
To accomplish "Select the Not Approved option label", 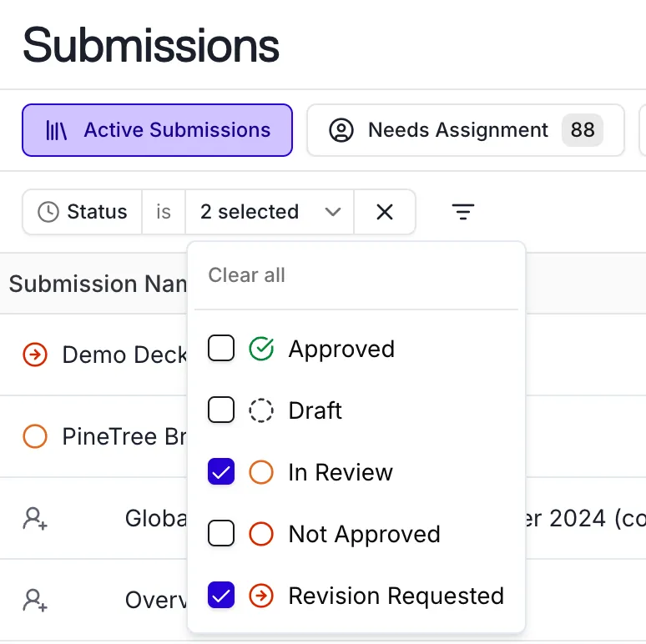I will point(365,536).
